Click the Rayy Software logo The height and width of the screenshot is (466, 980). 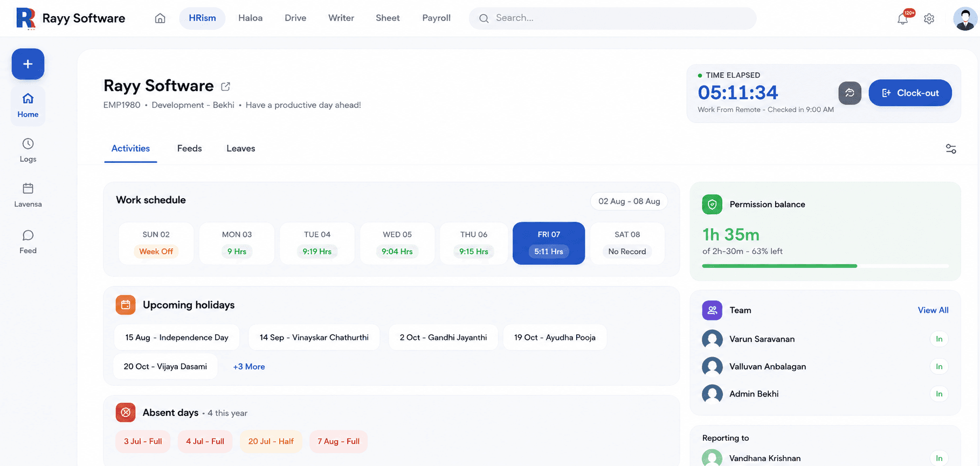[26, 18]
